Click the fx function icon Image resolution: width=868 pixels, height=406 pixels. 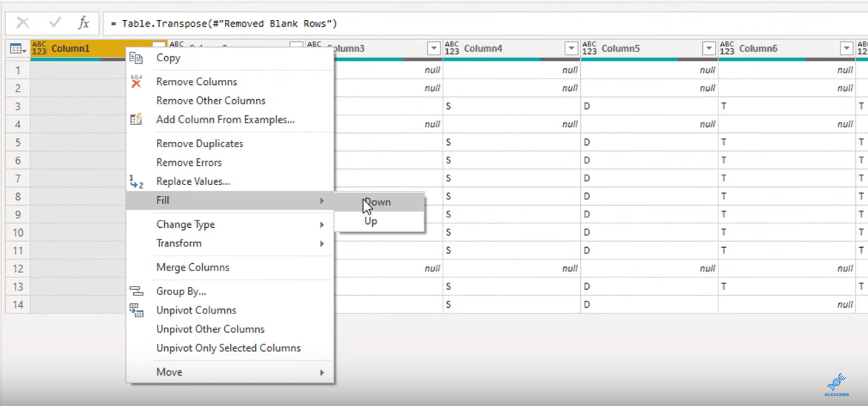[84, 23]
